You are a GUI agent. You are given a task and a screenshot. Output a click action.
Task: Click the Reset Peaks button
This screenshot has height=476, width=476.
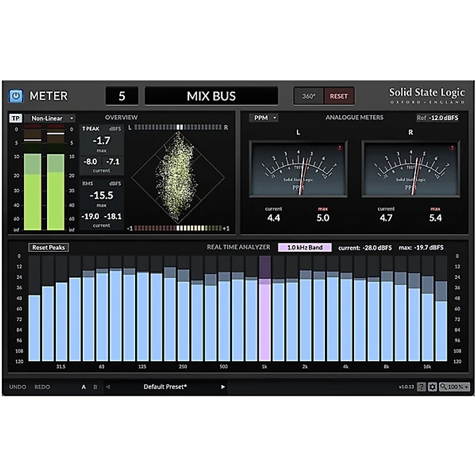(x=48, y=247)
